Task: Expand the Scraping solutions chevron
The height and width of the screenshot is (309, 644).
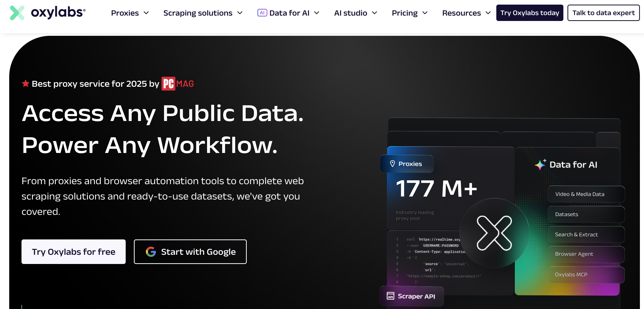Action: pos(240,13)
